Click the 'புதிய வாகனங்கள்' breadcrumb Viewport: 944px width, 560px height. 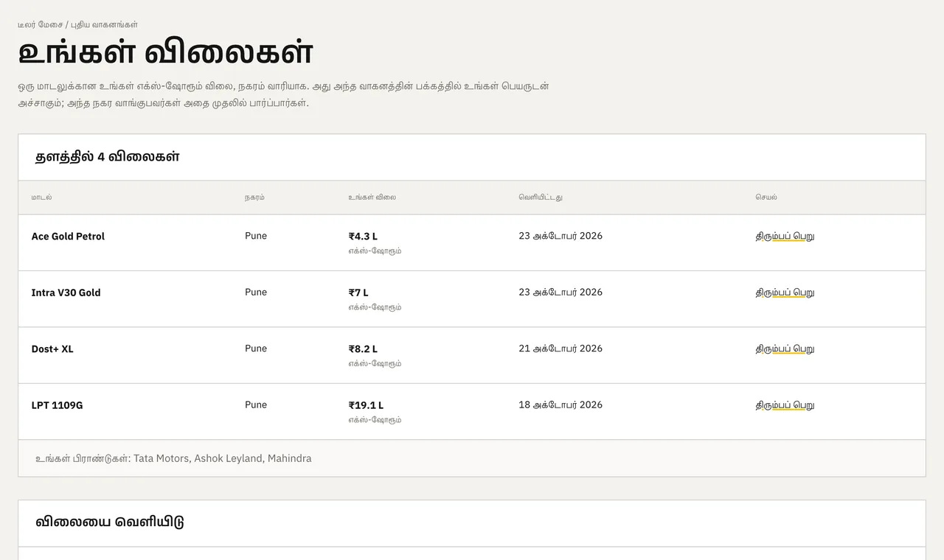click(x=104, y=24)
